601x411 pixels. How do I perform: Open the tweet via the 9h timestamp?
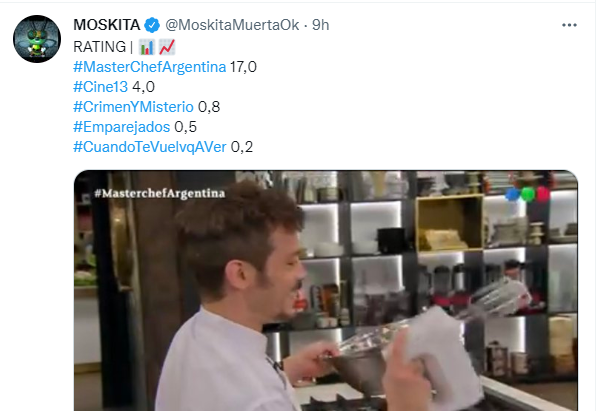[x=320, y=25]
